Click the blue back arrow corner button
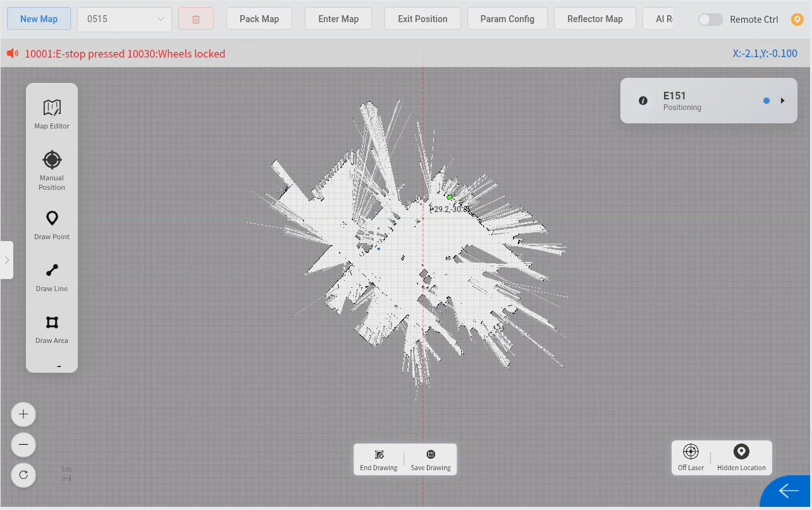The width and height of the screenshot is (812, 510). 787,492
